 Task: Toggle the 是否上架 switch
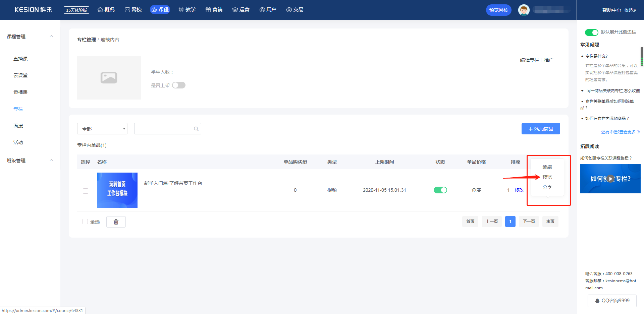(179, 85)
